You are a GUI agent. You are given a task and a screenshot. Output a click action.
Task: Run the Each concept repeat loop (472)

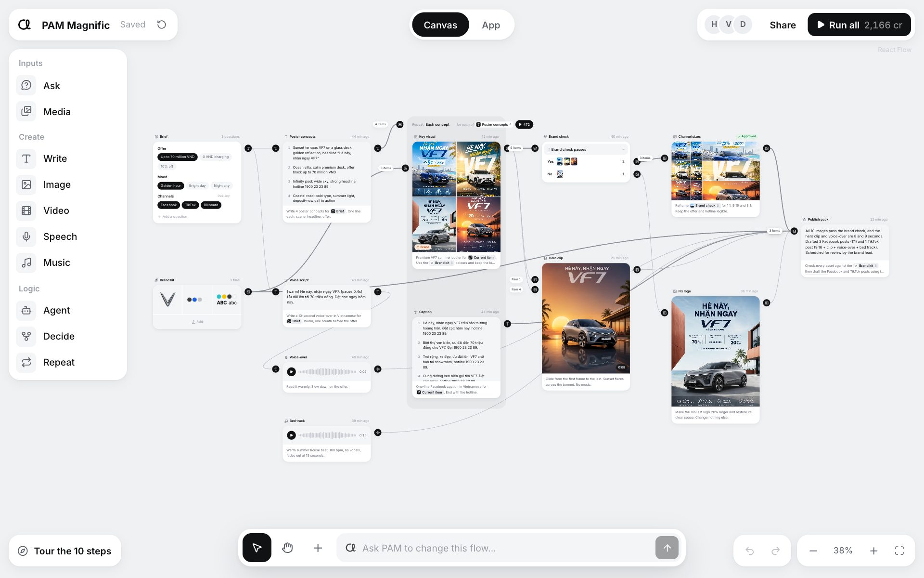524,124
